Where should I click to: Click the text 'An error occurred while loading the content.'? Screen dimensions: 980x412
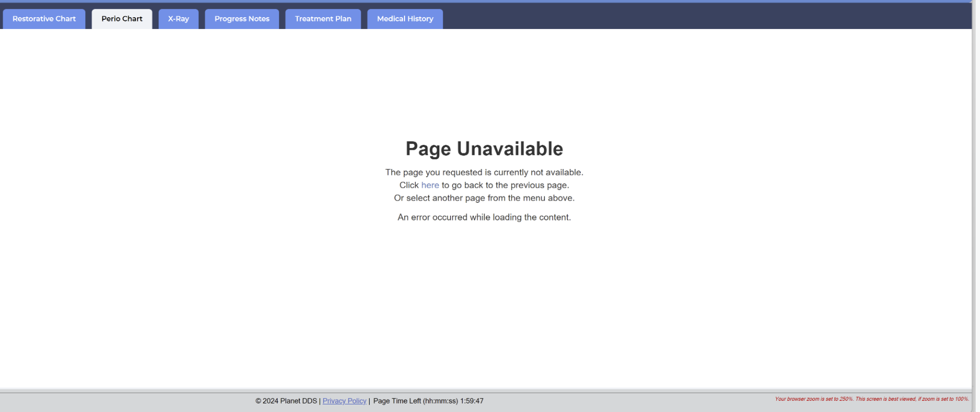coord(484,217)
